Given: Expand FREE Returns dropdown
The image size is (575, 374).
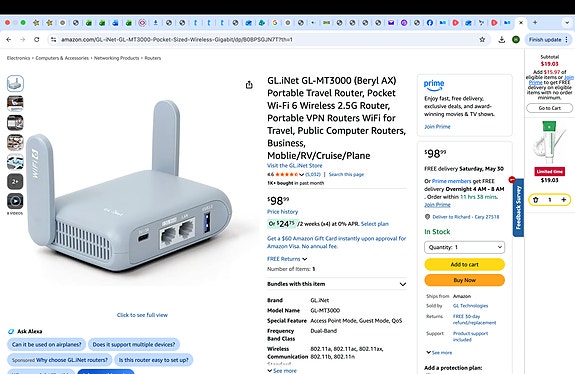Looking at the screenshot, I should pos(287,259).
